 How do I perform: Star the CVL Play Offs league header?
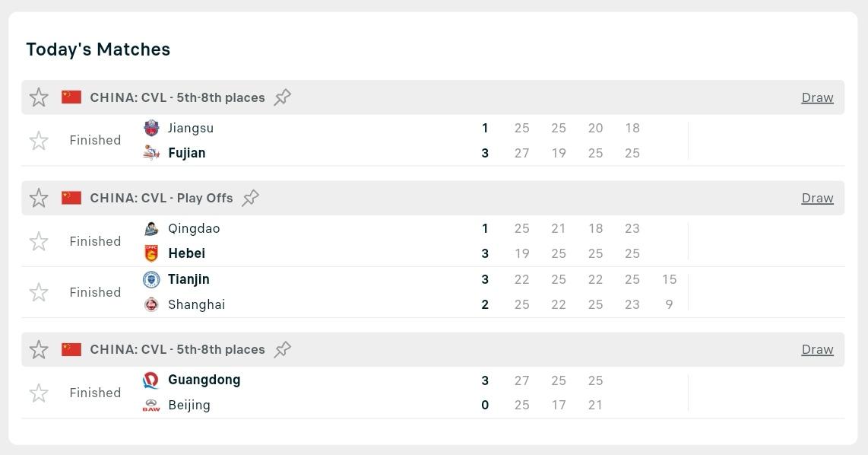coord(39,198)
